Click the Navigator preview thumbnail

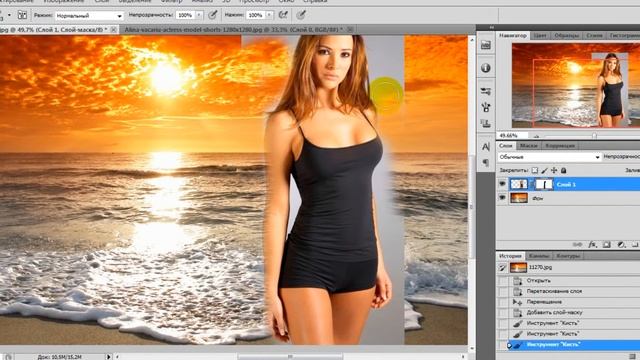576,85
